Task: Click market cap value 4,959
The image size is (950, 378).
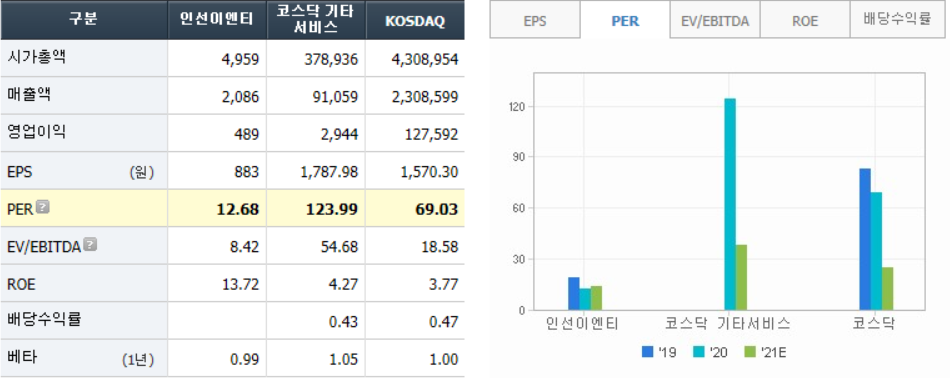Action: 241,59
